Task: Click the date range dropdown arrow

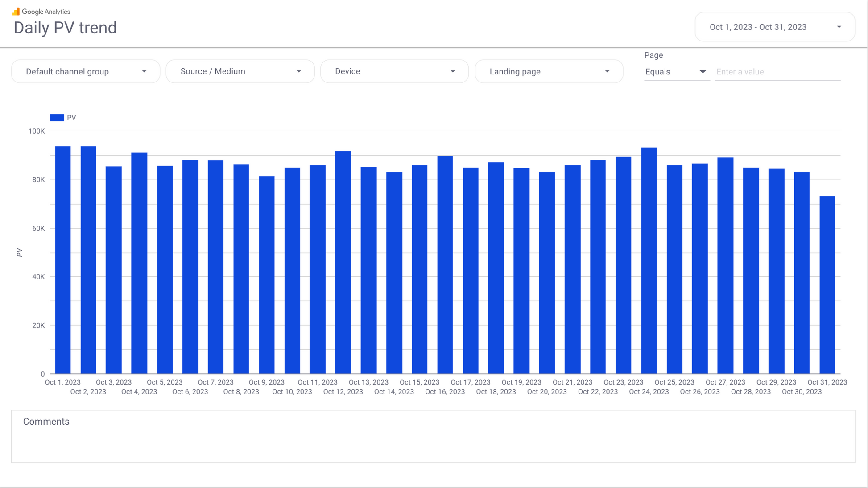Action: pyautogui.click(x=839, y=27)
